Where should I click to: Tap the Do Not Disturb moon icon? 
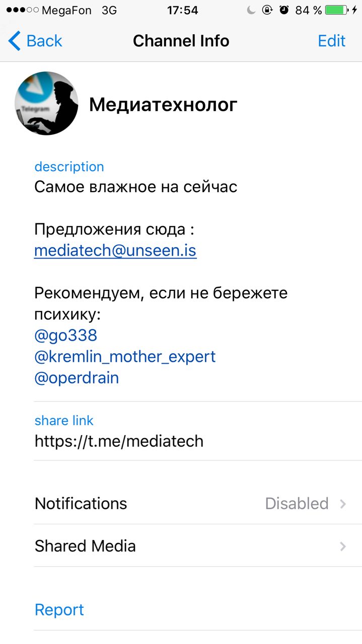click(x=251, y=10)
